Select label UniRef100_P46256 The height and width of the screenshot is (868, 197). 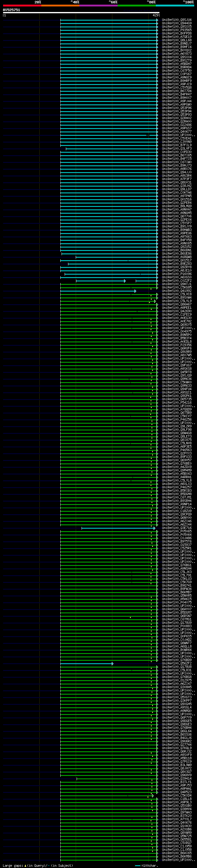[x=176, y=419]
